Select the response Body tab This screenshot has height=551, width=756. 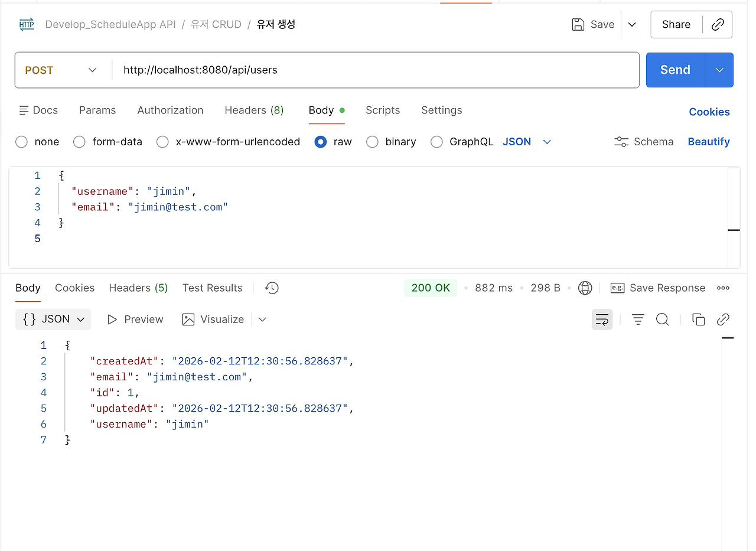point(28,288)
